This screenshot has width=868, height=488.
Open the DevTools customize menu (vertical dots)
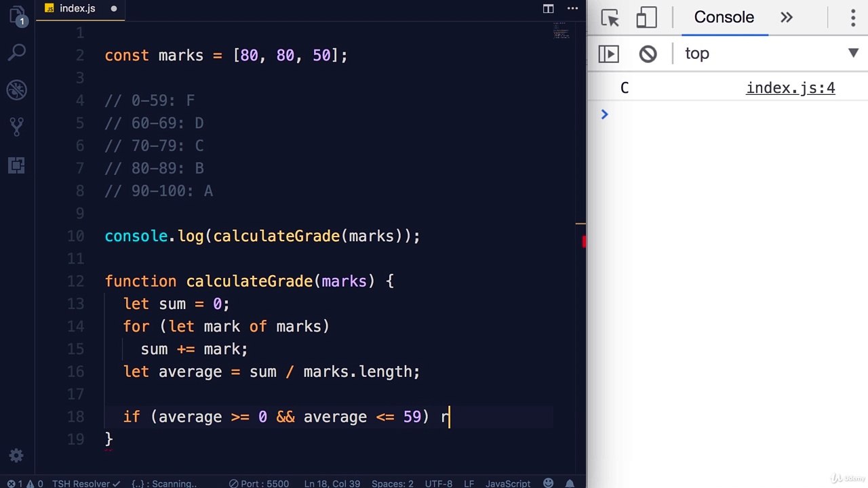853,18
